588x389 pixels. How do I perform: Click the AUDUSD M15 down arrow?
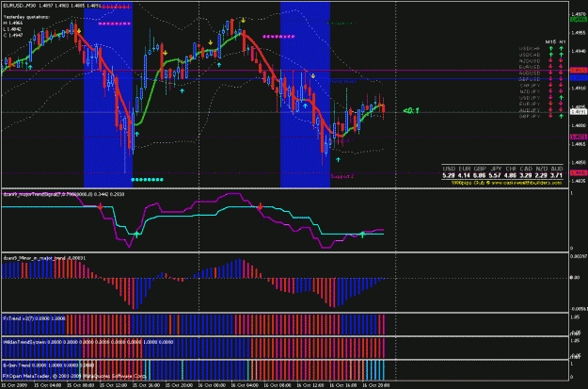[550, 73]
